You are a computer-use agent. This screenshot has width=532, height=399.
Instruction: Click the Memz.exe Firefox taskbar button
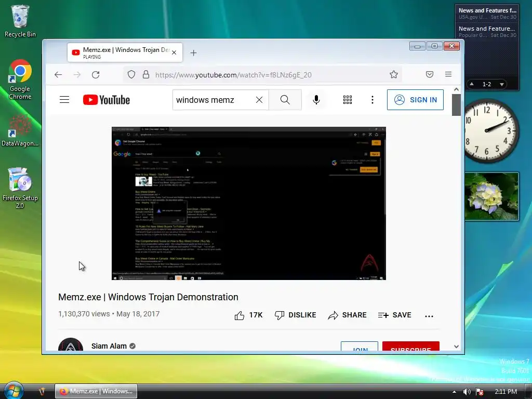click(96, 391)
